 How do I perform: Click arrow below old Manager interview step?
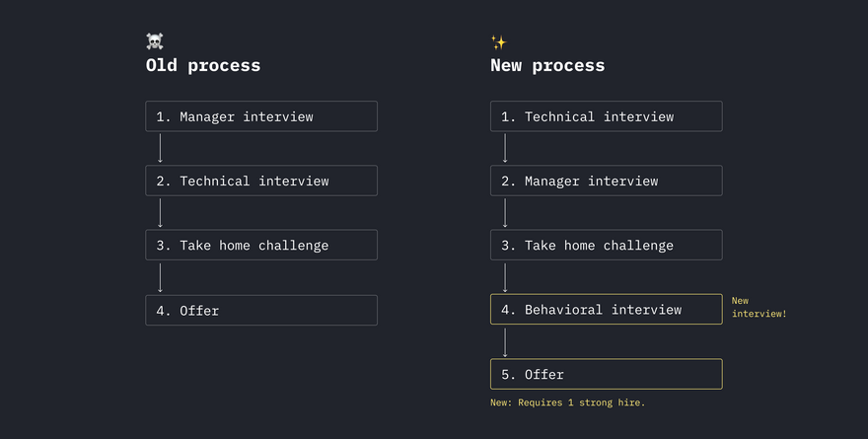(x=160, y=148)
